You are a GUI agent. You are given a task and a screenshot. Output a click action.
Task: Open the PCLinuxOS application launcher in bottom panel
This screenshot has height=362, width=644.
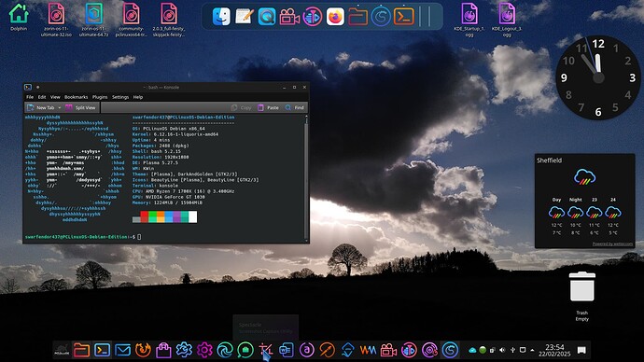62,350
